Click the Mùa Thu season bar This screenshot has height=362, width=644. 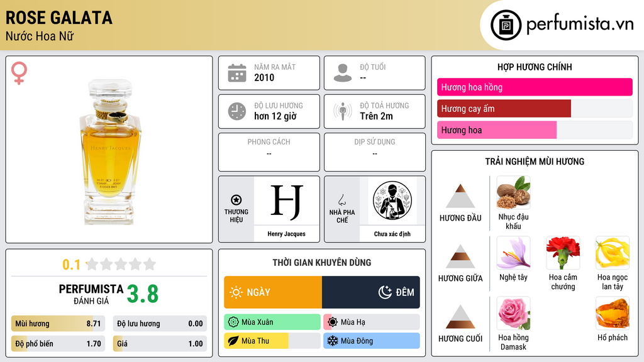(x=272, y=341)
